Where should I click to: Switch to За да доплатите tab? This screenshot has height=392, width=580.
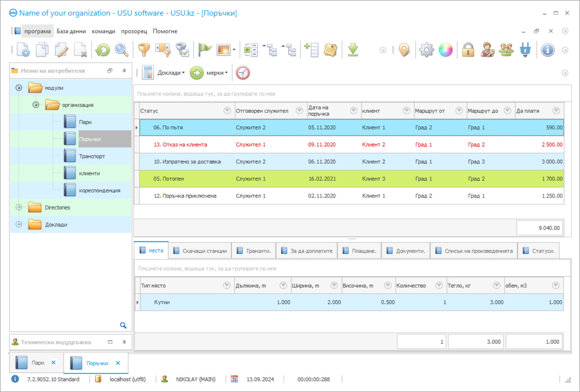pos(307,251)
